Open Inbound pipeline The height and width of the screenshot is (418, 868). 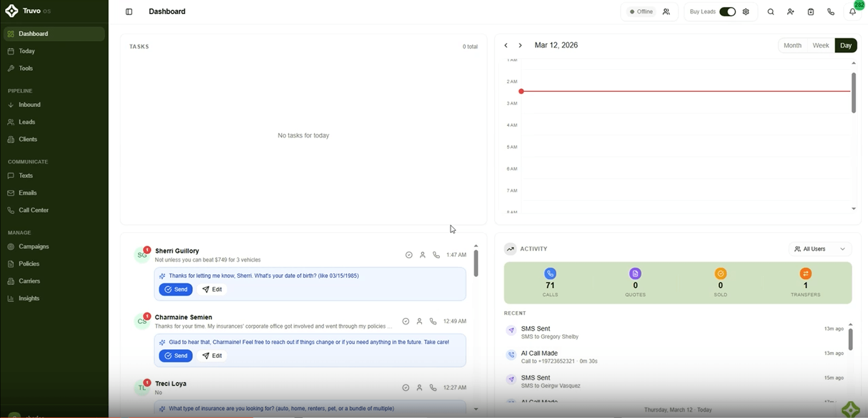tap(54, 104)
